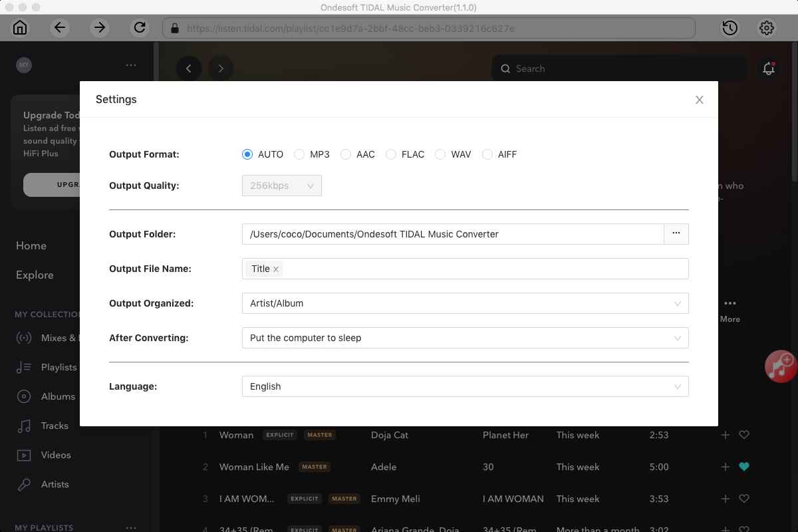
Task: Open the After Converting dropdown
Action: point(465,338)
